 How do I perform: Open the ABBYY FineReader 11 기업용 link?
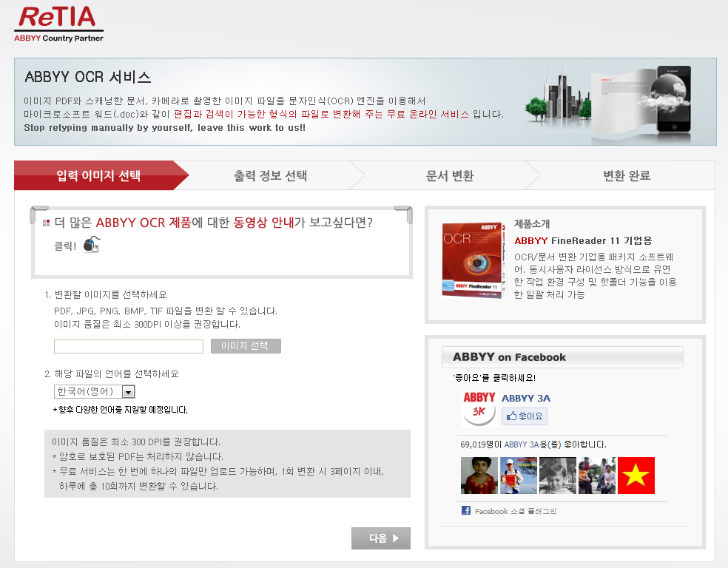coord(583,240)
